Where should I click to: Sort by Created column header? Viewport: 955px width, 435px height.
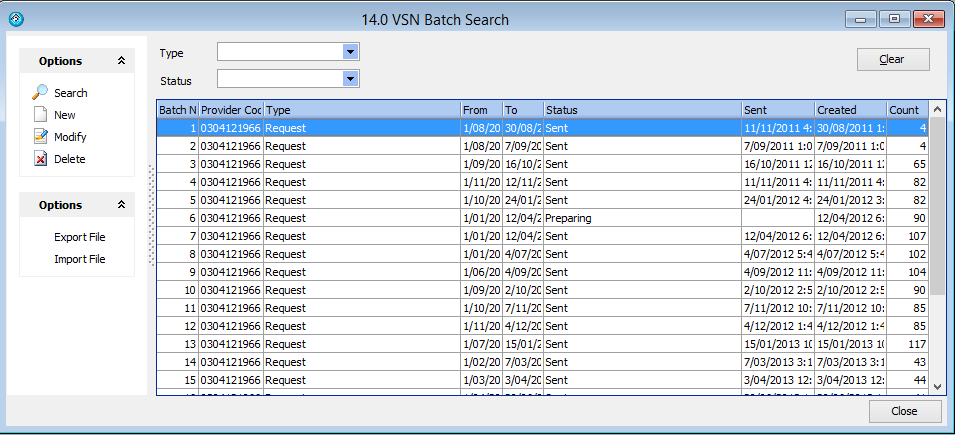[849, 110]
